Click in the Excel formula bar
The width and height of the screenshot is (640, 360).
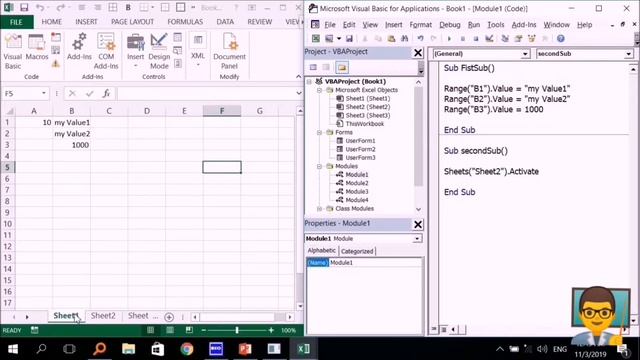coord(205,93)
